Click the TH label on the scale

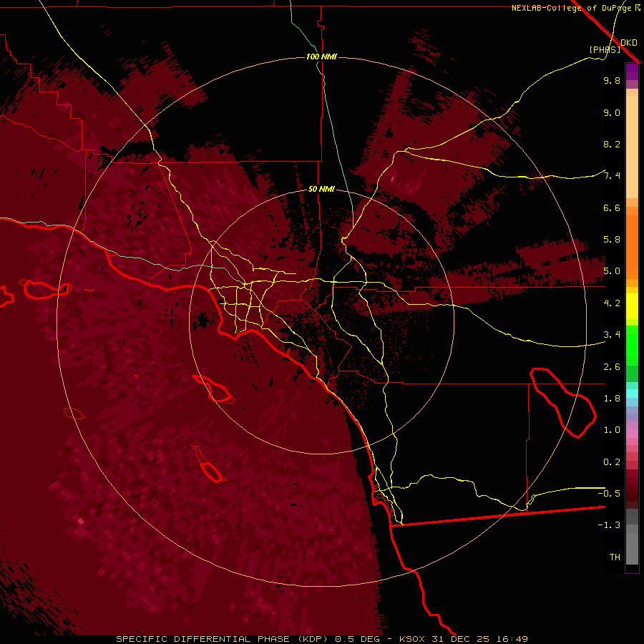click(x=615, y=557)
